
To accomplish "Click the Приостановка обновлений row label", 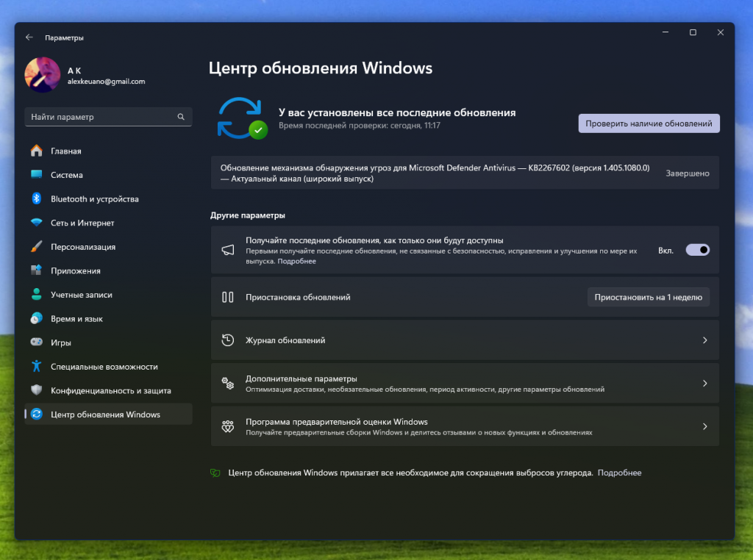I will [298, 298].
